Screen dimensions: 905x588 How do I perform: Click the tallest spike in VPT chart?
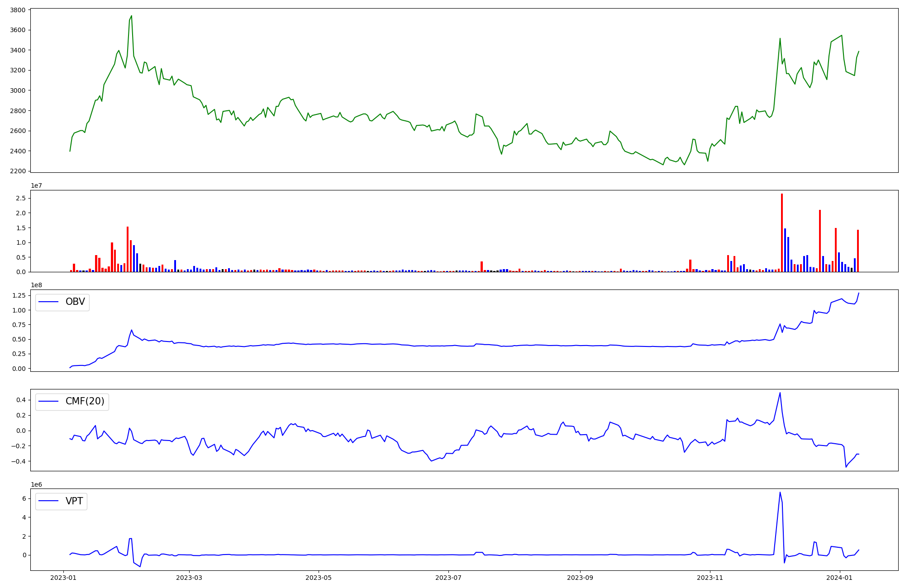pos(780,493)
